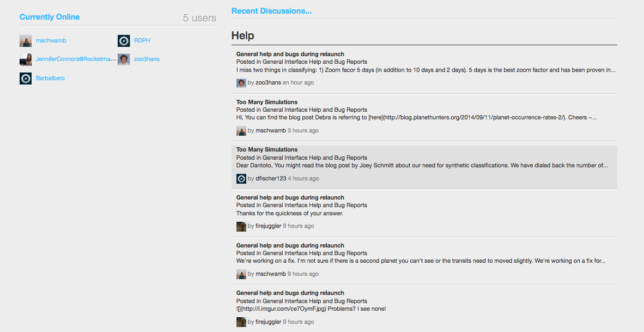The width and height of the screenshot is (644, 332).
Task: Click mschwamb's avatar in Currently Online list
Action: [x=25, y=40]
